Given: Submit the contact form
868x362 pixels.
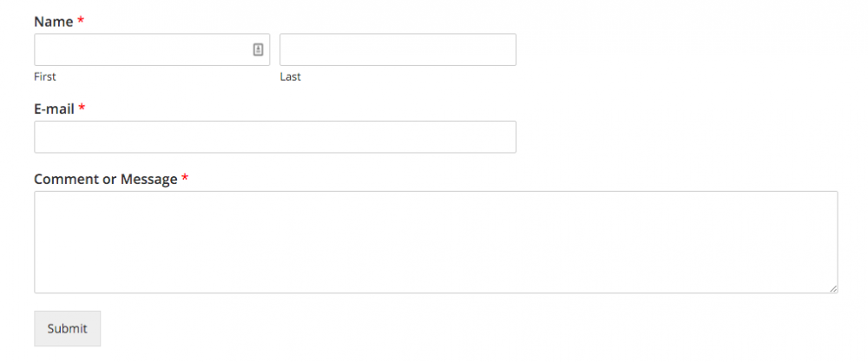Looking at the screenshot, I should (x=67, y=328).
